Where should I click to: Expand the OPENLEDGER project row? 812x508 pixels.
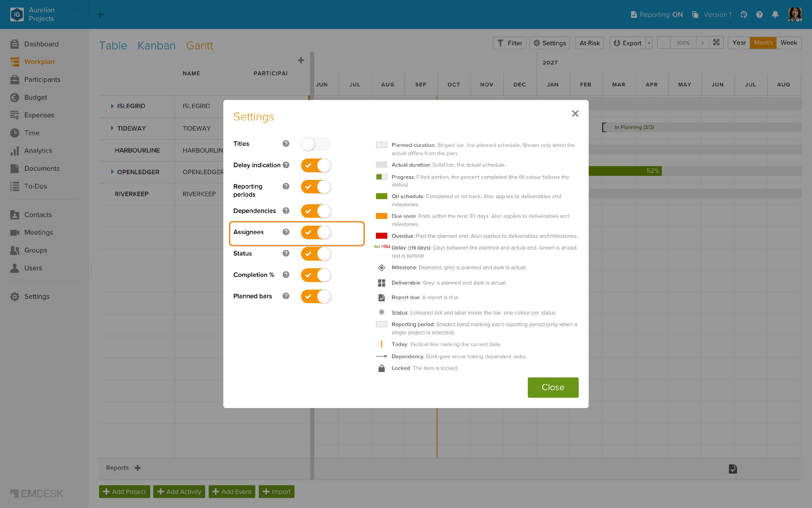pos(112,172)
